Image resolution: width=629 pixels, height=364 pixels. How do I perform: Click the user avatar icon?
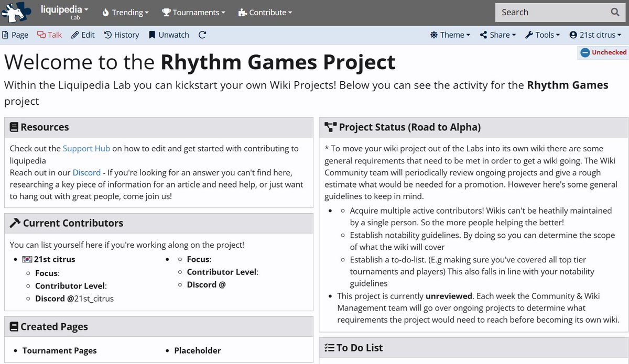(573, 35)
